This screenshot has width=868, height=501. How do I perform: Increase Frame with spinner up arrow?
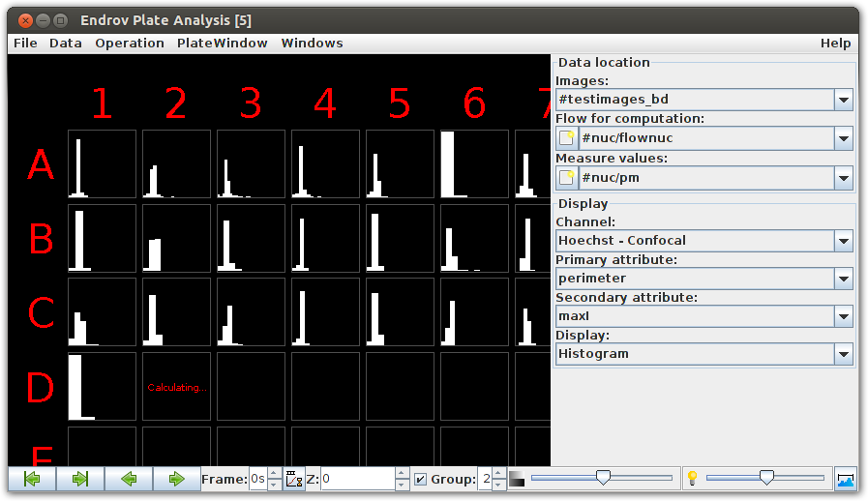275,474
